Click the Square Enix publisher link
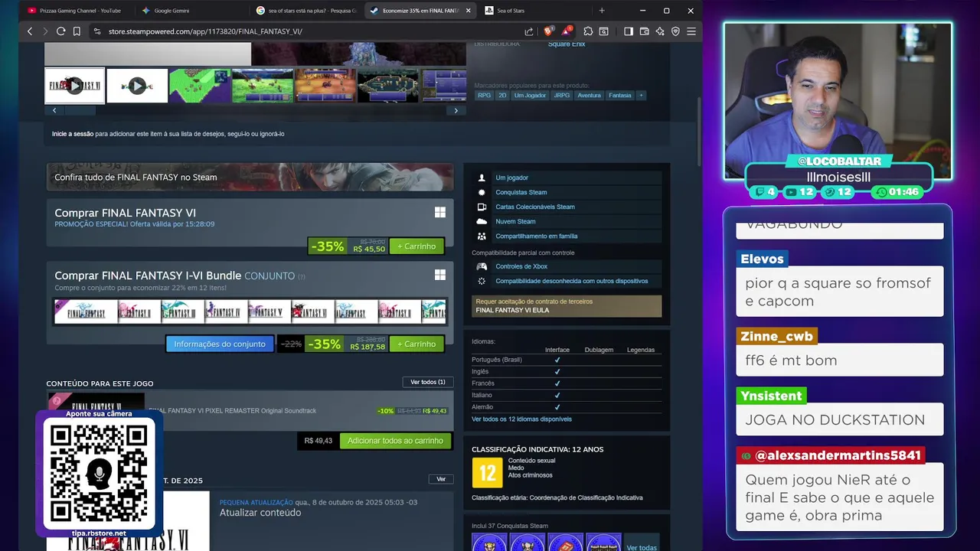This screenshot has width=980, height=551. point(567,44)
